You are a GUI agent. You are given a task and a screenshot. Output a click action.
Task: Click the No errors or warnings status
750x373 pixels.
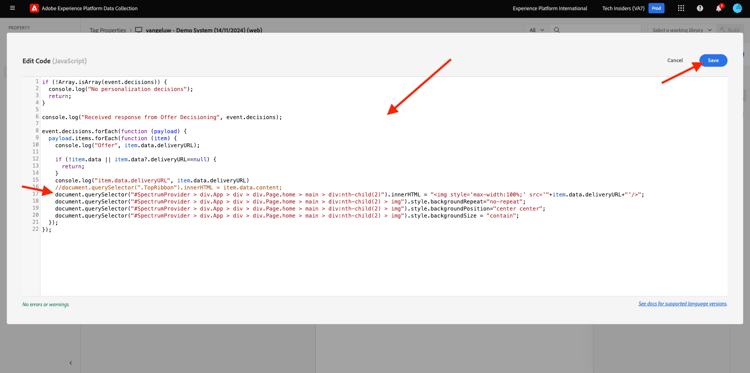point(45,304)
